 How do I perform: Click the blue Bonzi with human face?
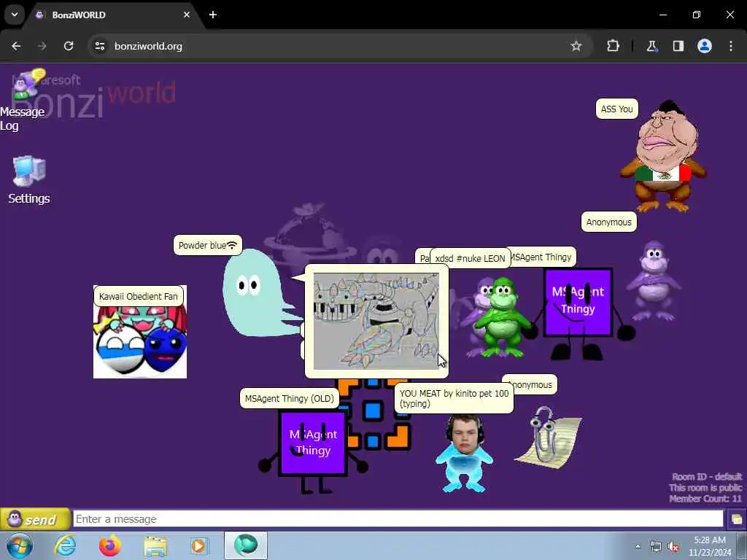[464, 453]
